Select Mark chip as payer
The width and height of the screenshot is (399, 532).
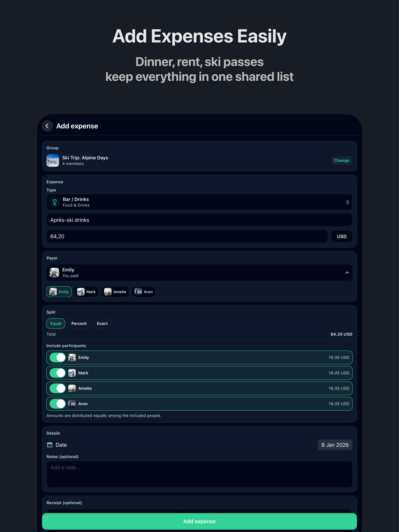coord(86,292)
